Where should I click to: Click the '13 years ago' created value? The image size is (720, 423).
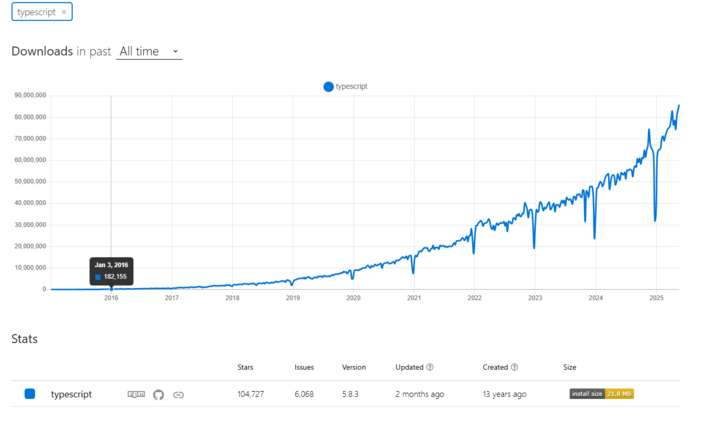point(504,394)
